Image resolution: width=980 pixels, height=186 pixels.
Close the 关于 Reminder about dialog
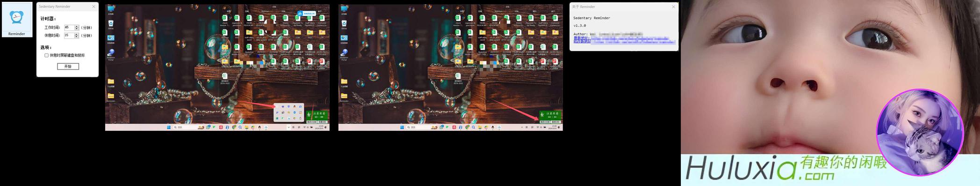point(673,7)
